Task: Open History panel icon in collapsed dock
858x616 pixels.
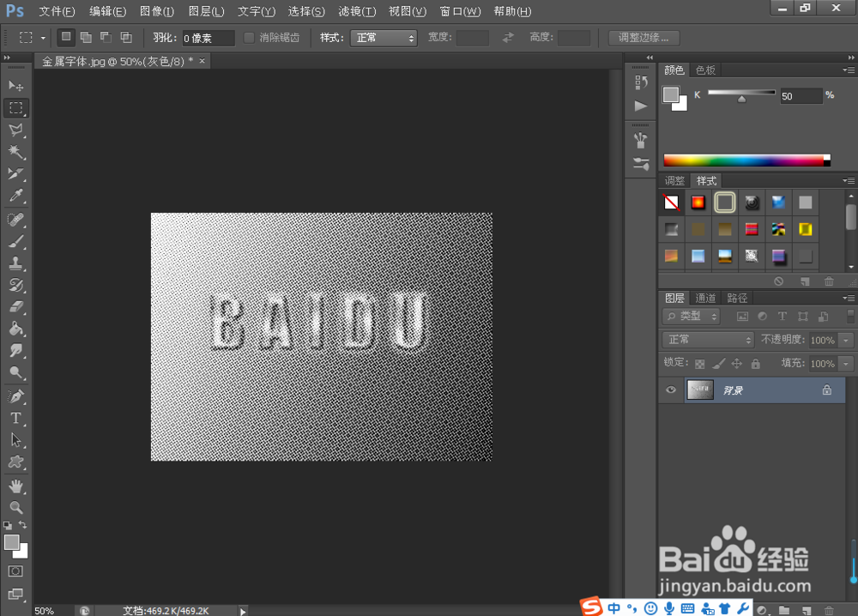Action: click(641, 82)
